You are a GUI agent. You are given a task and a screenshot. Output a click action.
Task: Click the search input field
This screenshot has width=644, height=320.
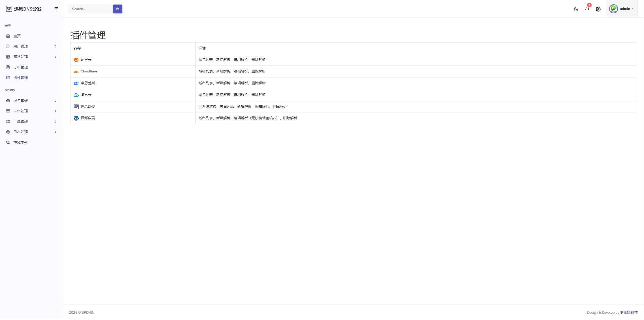[x=90, y=9]
